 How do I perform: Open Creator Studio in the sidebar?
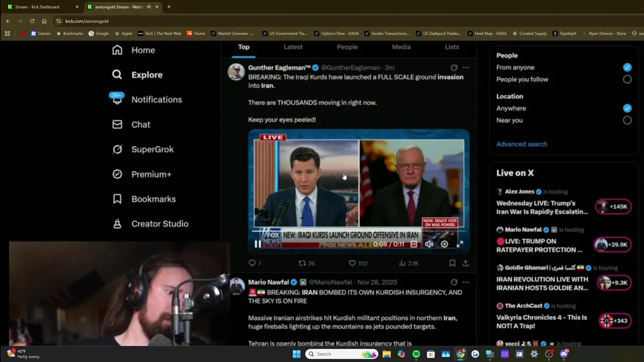[150, 224]
